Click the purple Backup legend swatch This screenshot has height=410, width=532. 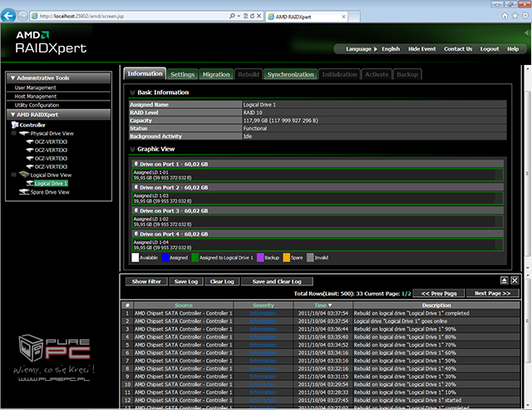[x=260, y=257]
